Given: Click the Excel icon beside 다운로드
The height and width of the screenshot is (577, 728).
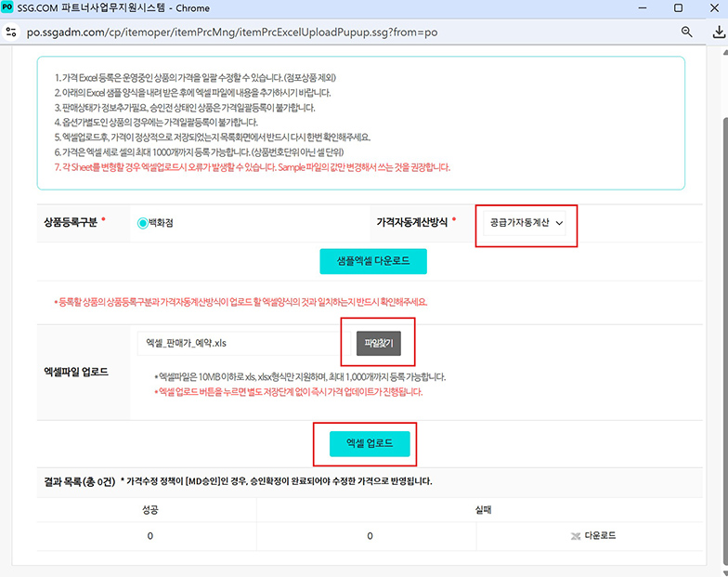Looking at the screenshot, I should 576,536.
